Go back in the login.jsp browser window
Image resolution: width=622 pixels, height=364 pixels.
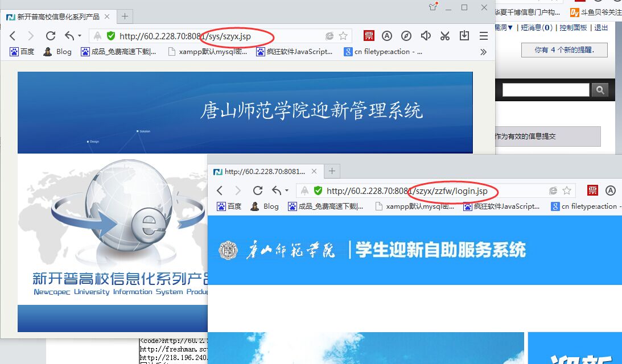click(220, 191)
